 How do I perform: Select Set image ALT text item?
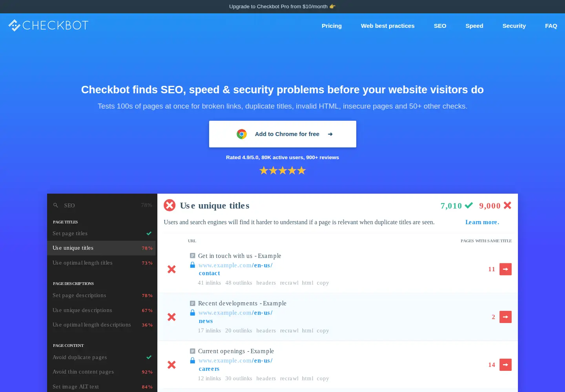tap(102, 387)
